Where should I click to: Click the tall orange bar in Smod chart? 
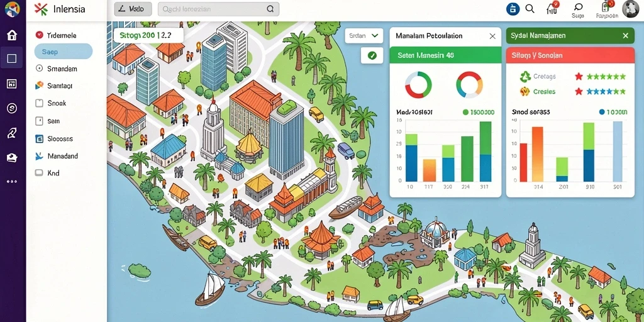pyautogui.click(x=537, y=154)
